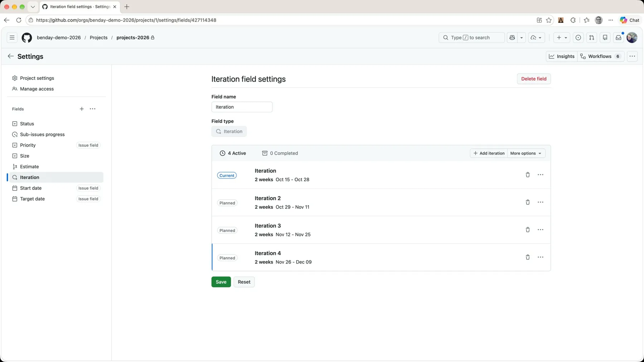This screenshot has height=362, width=644.
Task: Click the Reset button
Action: [244, 282]
